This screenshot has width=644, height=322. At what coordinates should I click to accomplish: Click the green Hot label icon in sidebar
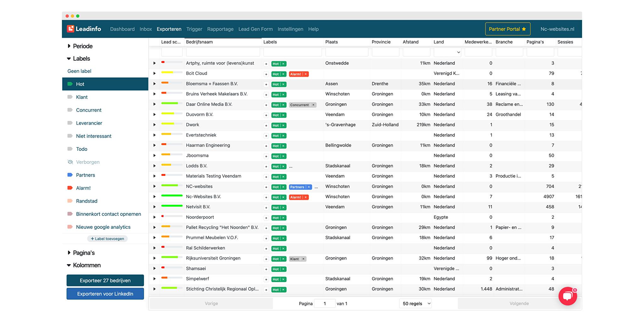point(70,84)
